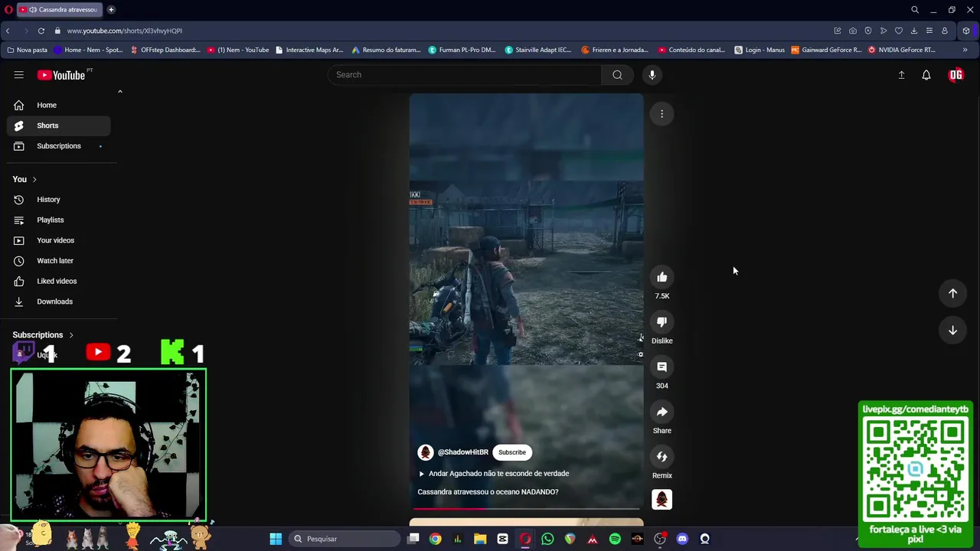The height and width of the screenshot is (551, 980).
Task: Open 'NVIDIA GeForce RT...' bookmark
Action: point(902,50)
